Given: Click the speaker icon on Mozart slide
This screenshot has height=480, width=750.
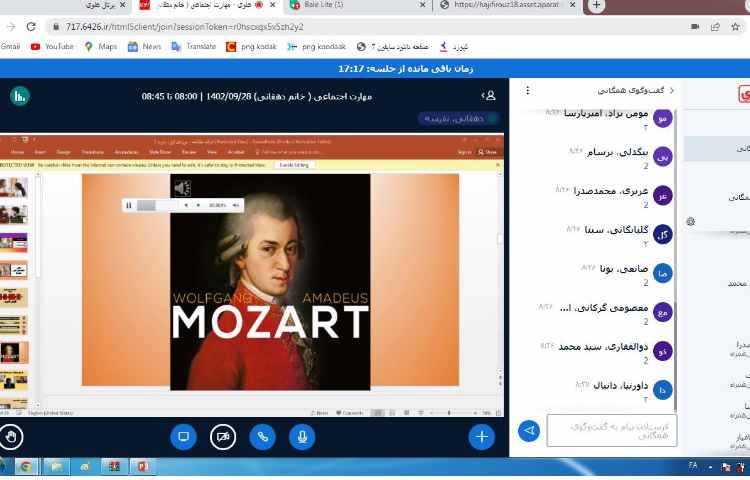Looking at the screenshot, I should point(182,188).
